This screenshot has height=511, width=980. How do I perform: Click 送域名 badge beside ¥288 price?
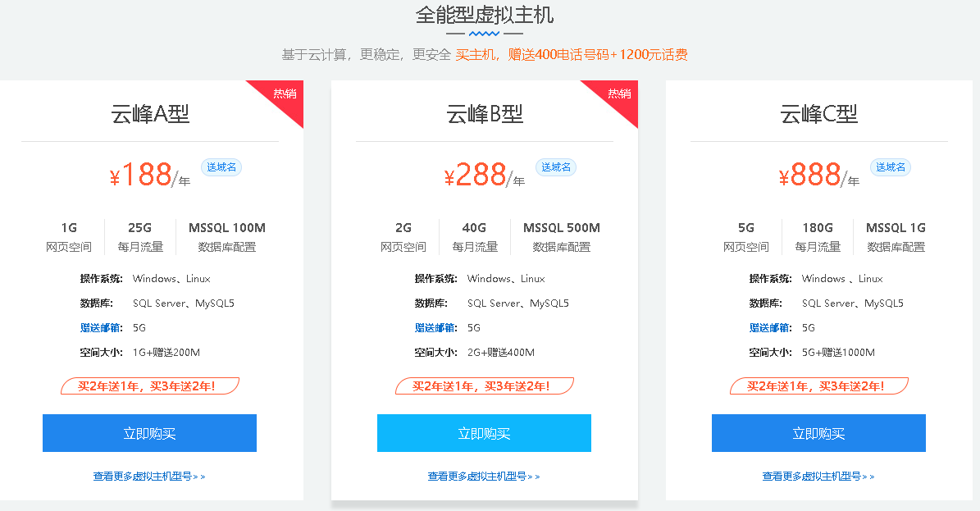(556, 167)
